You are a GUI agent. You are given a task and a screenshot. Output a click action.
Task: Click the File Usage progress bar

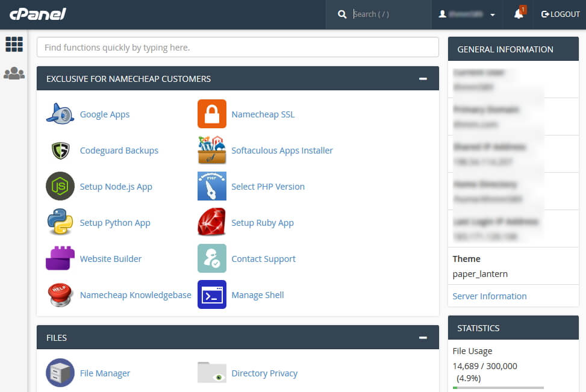point(498,388)
